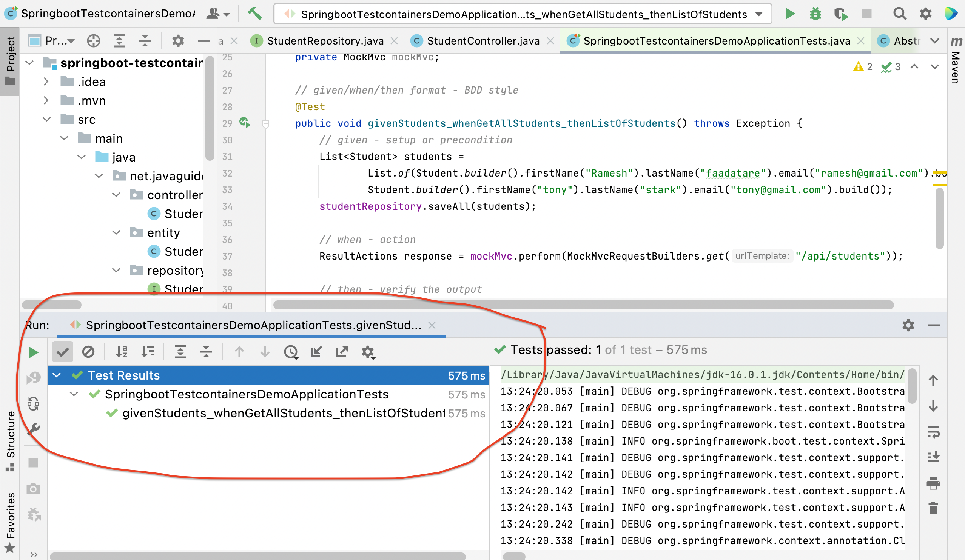Click the Project tree horizontal scrollbar
This screenshot has width=965, height=560.
[x=52, y=305]
